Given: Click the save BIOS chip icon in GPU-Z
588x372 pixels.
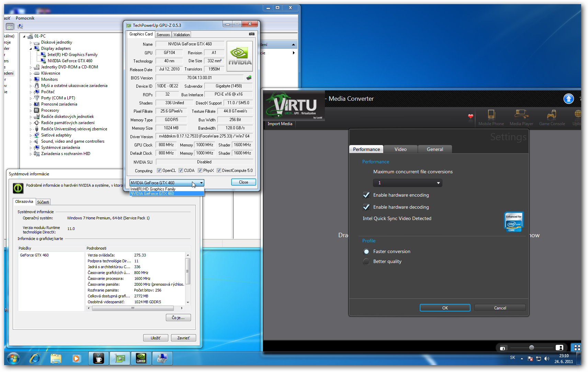Looking at the screenshot, I should coord(249,78).
